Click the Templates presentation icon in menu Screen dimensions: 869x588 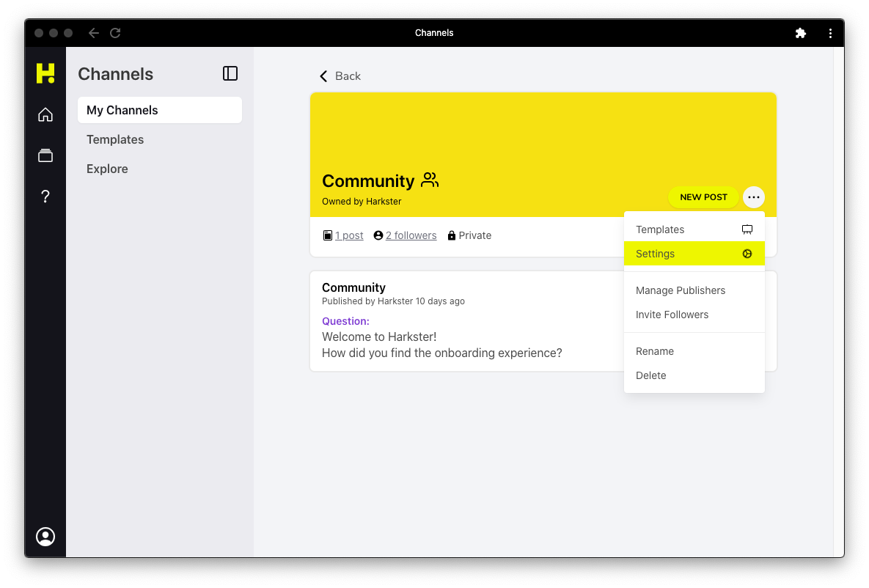(747, 229)
